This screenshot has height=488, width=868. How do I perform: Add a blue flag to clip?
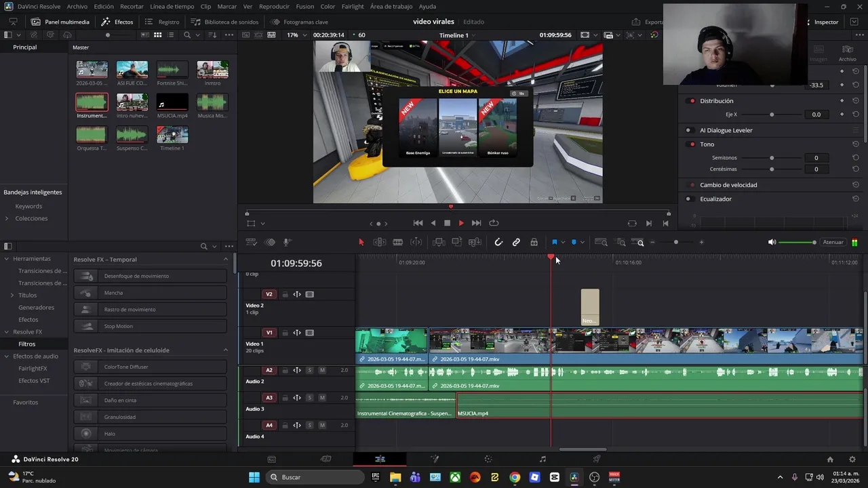554,242
